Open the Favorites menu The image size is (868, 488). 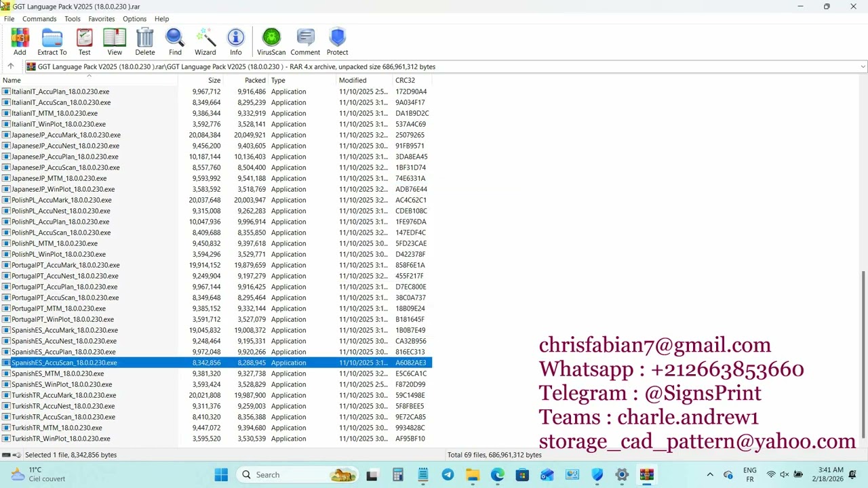click(102, 19)
